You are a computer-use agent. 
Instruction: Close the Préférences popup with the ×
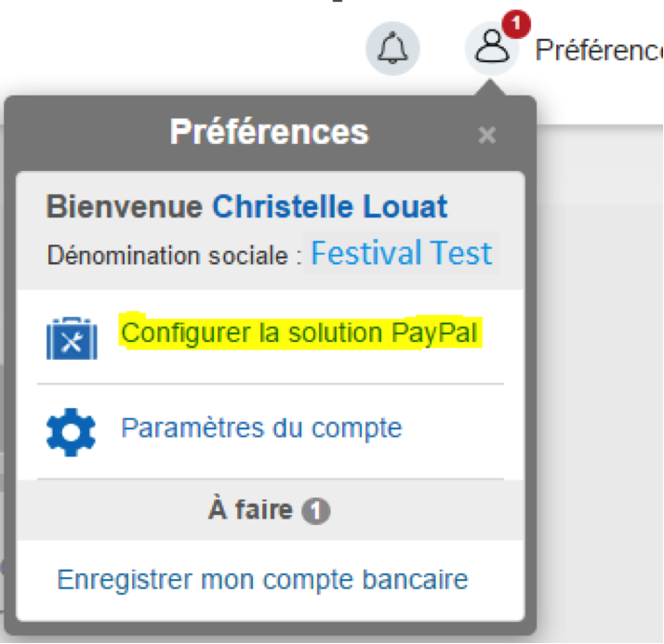pos(486,136)
